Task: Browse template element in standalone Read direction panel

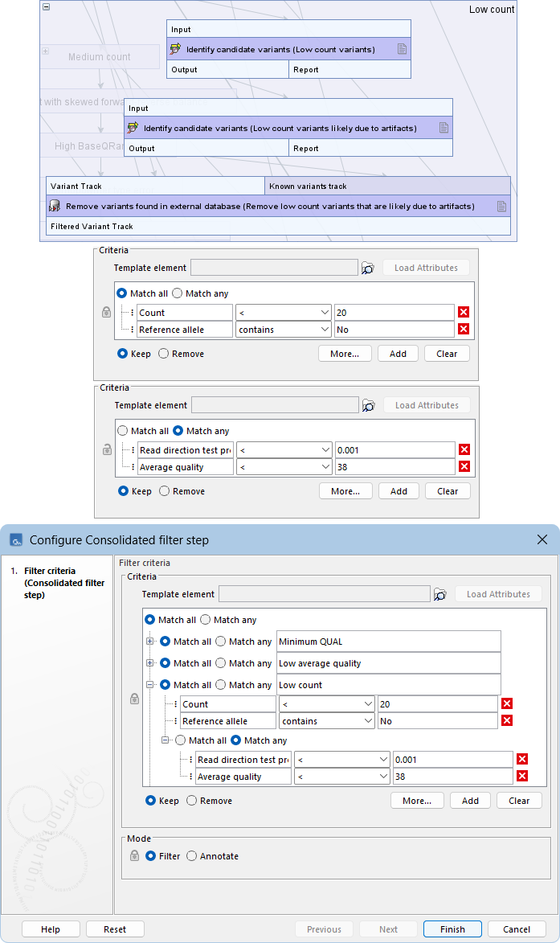Action: coord(368,406)
